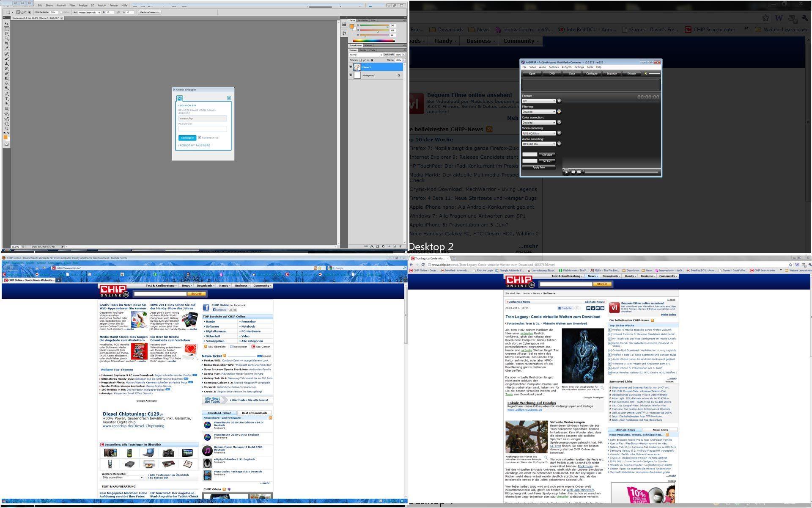Open Audio encoding settings gear in XviD4PSP
The width and height of the screenshot is (812, 508).
[x=559, y=144]
